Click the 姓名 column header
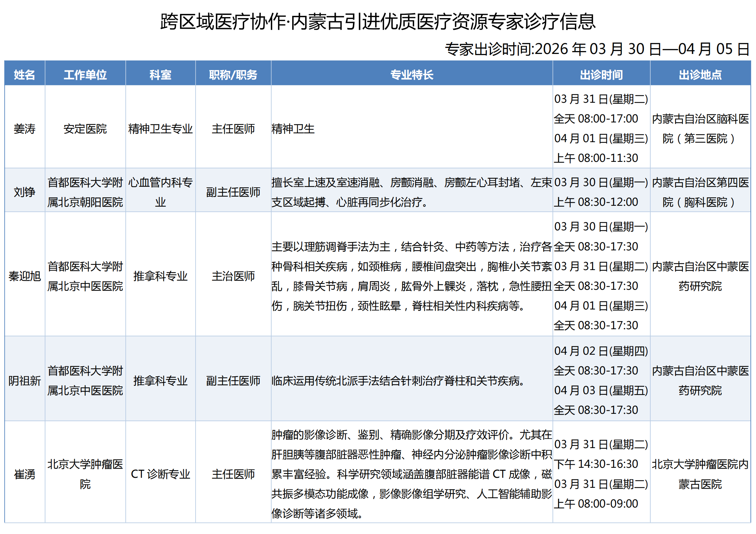756x534 pixels. [24, 75]
